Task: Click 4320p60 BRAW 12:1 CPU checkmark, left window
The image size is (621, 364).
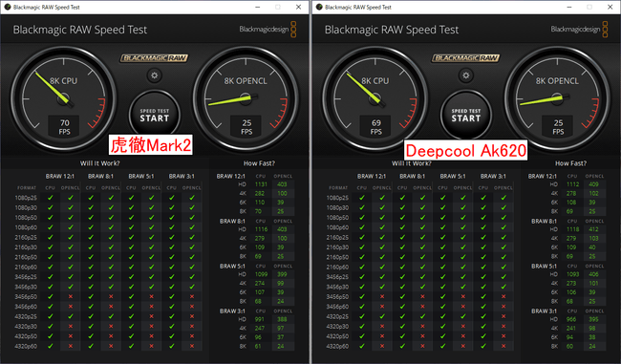Action: (51, 346)
